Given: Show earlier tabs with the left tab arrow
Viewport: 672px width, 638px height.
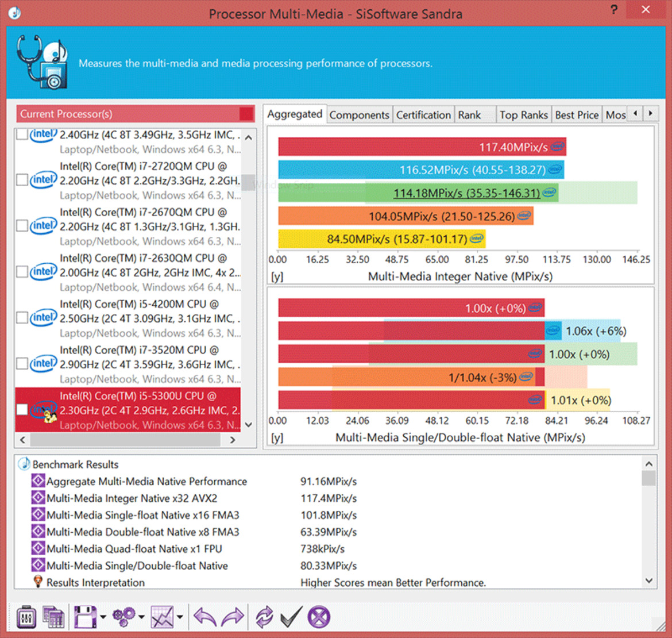Looking at the screenshot, I should [635, 114].
